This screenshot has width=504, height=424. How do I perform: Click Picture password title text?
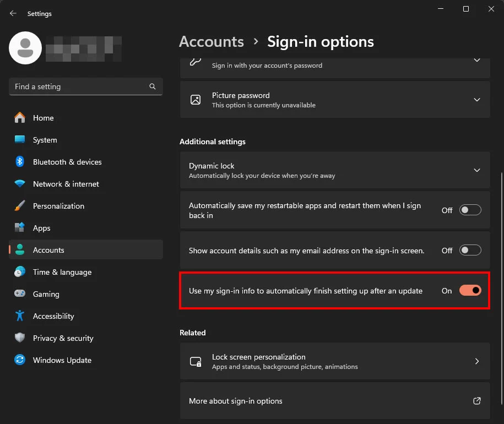(x=241, y=95)
